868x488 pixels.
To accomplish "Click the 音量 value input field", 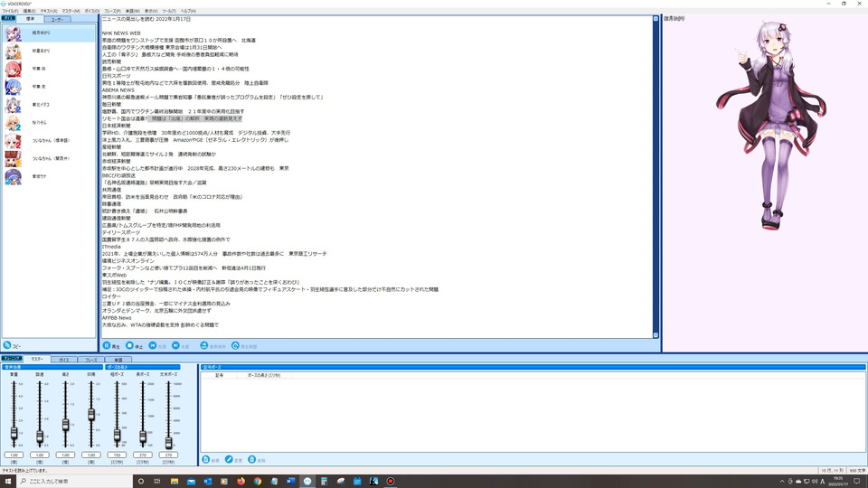I will tap(14, 455).
